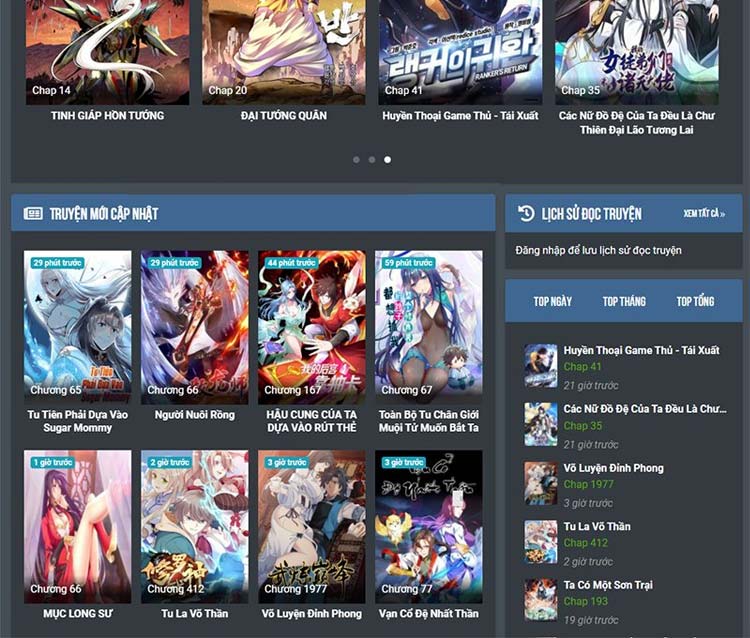Switch to Top Tổng tab
The image size is (750, 638).
click(x=695, y=301)
